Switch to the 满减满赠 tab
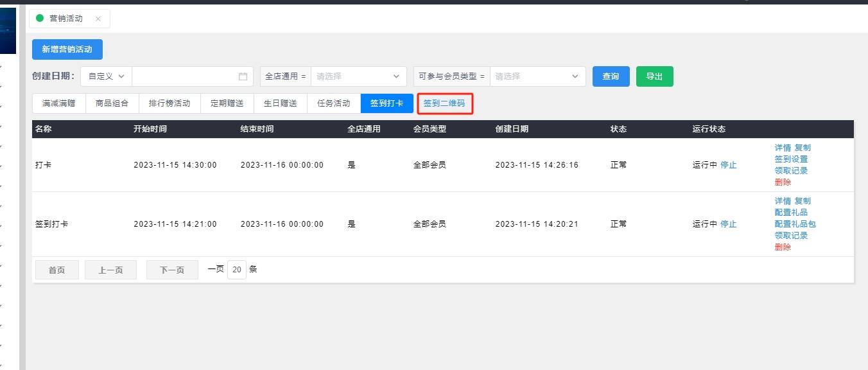The width and height of the screenshot is (868, 370). coord(58,103)
